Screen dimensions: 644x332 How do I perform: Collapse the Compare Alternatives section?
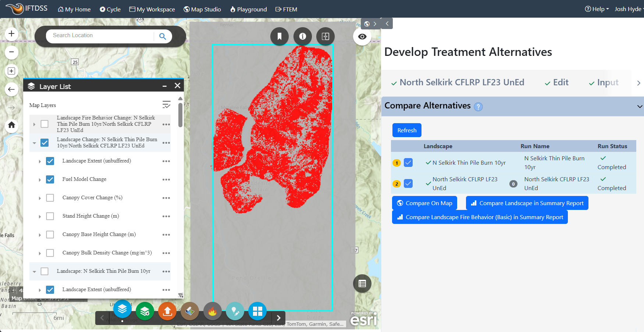click(639, 106)
